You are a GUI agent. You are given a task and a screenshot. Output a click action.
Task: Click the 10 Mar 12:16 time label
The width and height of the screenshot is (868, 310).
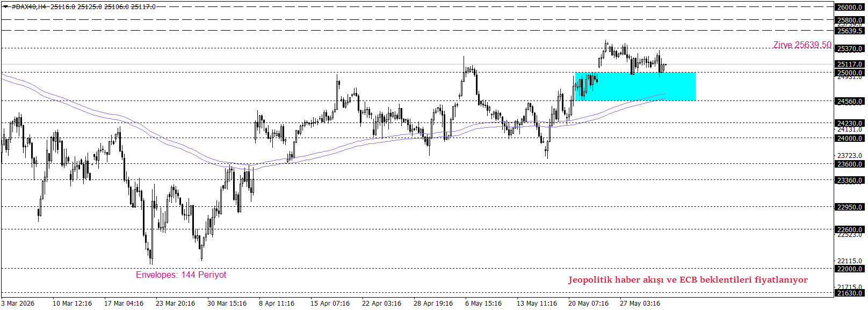coord(72,304)
